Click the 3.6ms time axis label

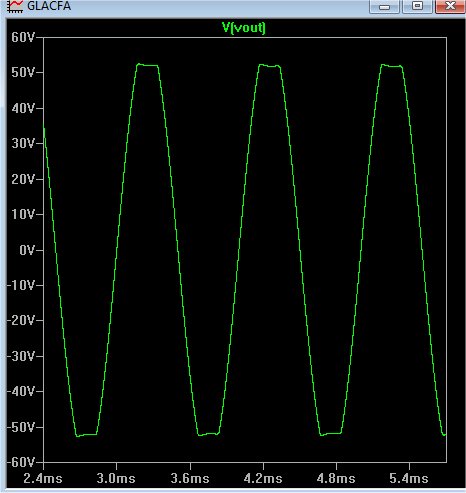(x=190, y=479)
